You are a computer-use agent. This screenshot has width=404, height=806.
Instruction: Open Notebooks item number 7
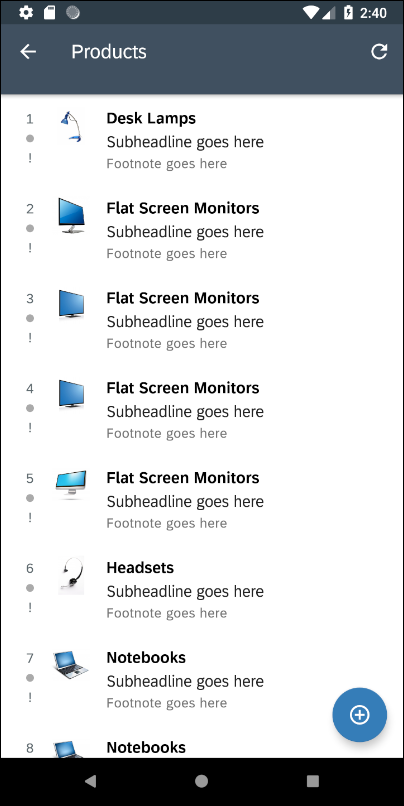(201, 680)
